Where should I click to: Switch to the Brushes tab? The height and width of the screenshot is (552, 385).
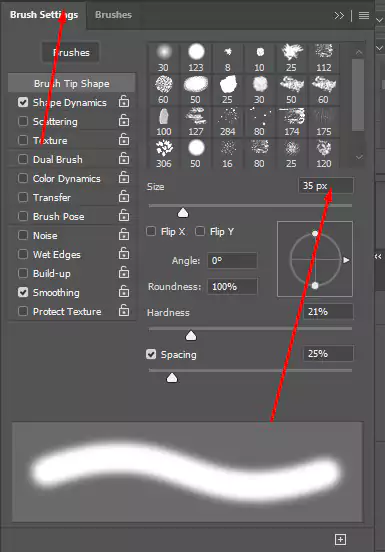[113, 15]
